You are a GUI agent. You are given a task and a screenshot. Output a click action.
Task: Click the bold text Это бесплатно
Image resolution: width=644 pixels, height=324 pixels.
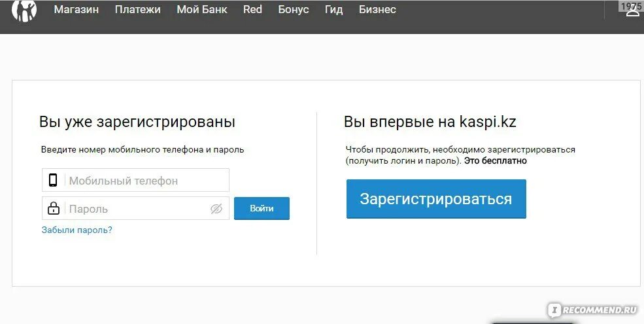(496, 161)
